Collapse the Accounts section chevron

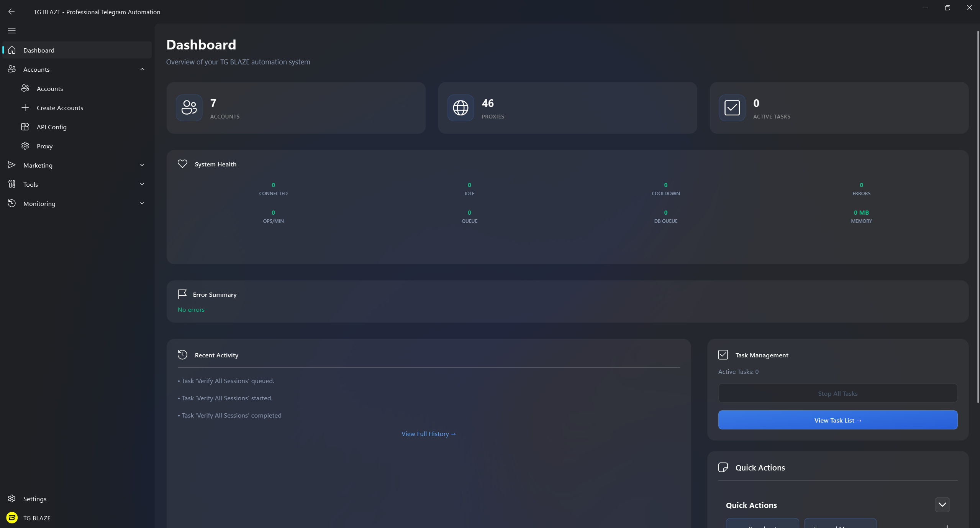[x=142, y=69]
